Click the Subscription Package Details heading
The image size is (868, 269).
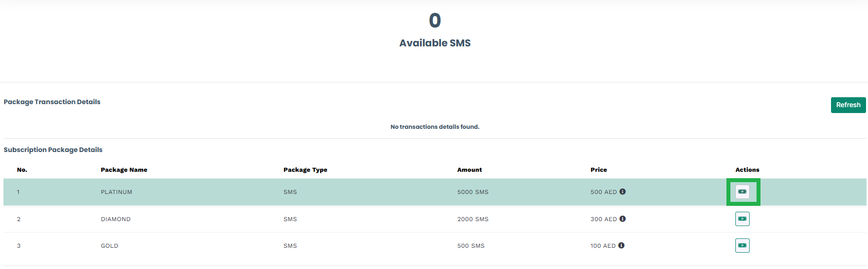pos(53,150)
